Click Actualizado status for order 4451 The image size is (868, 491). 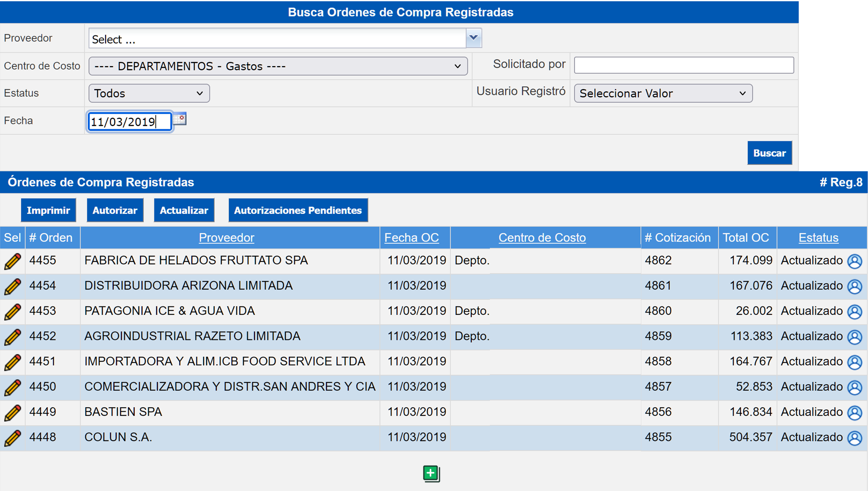coord(811,361)
